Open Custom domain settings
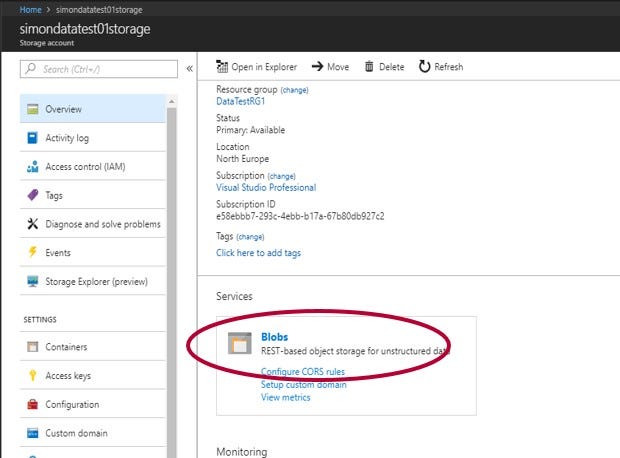 pyautogui.click(x=93, y=433)
